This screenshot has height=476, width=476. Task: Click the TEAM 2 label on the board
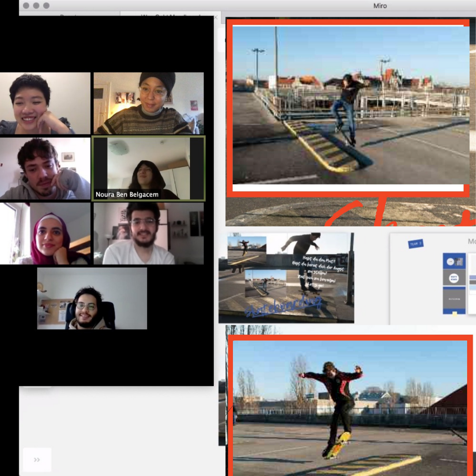[415, 244]
